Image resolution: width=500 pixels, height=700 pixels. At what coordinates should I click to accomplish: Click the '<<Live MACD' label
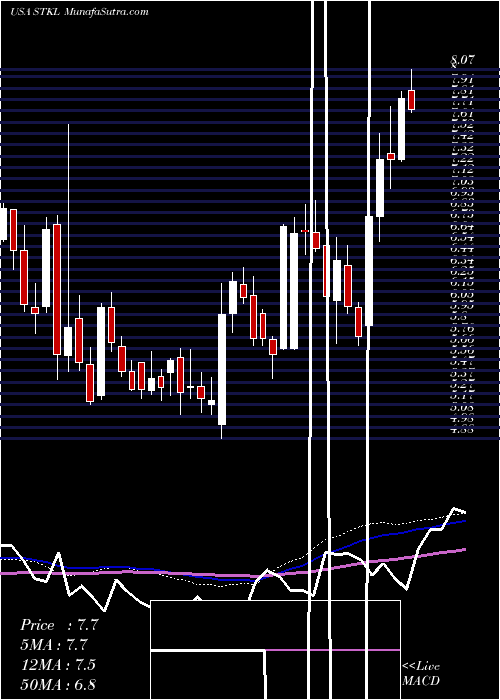pos(421,674)
